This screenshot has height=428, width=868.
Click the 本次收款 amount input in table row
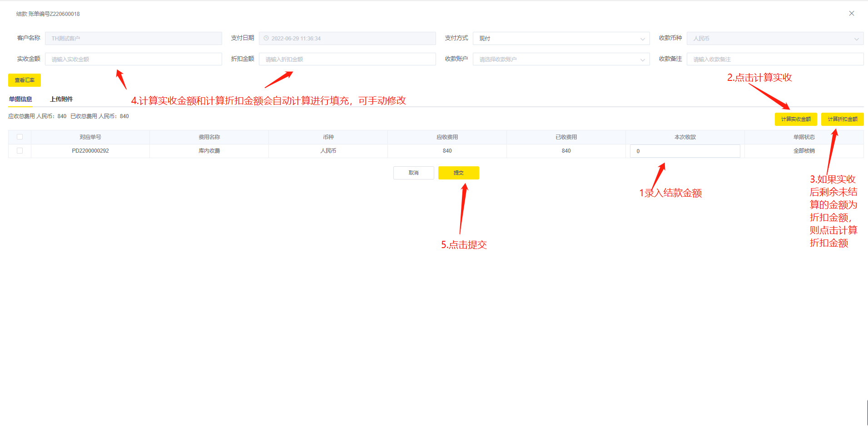click(x=684, y=151)
